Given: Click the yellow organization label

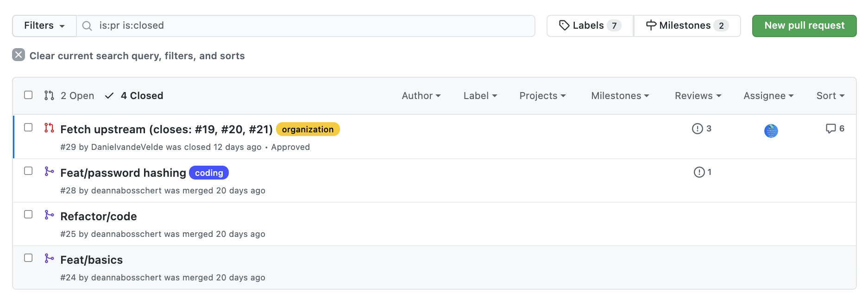Looking at the screenshot, I should click(x=307, y=129).
